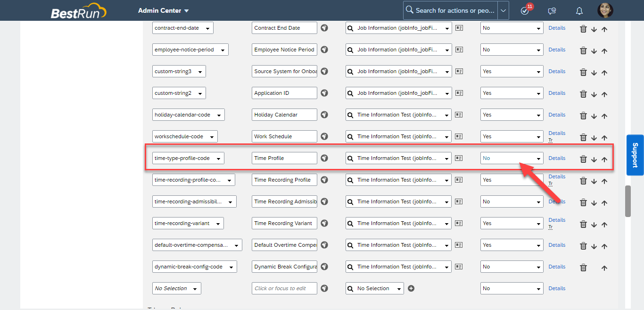Image resolution: width=644 pixels, height=310 pixels.
Task: Open the workschedule-code field dropdown
Action: (185, 136)
